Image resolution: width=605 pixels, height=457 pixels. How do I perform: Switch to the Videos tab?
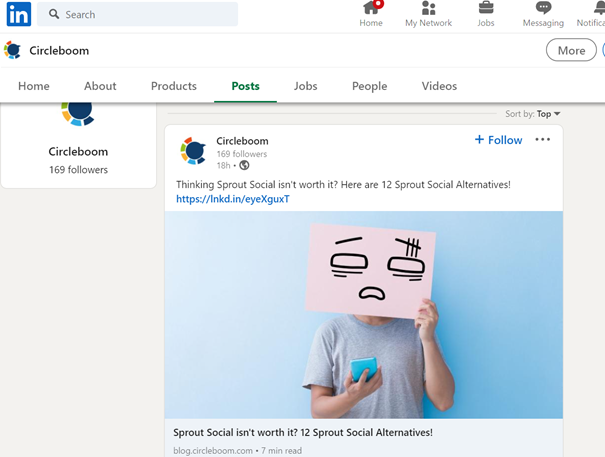point(439,86)
